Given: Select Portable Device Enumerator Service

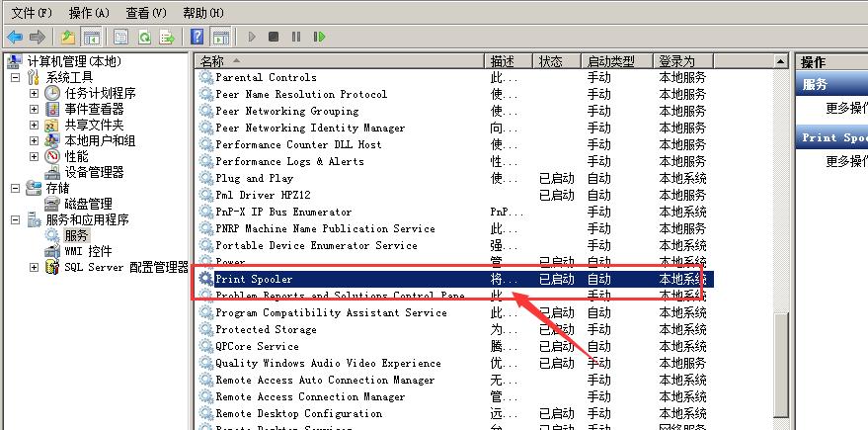Looking at the screenshot, I should point(316,245).
